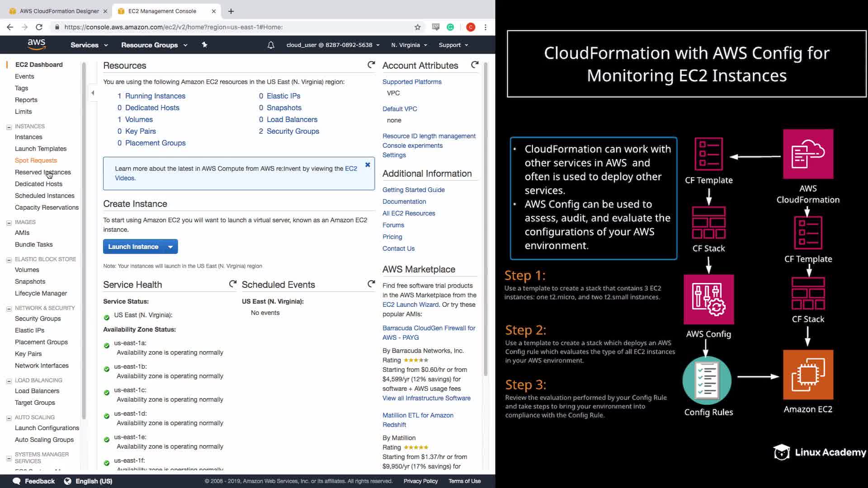Refresh the Account Attributes panel
The height and width of the screenshot is (488, 868).
(475, 65)
